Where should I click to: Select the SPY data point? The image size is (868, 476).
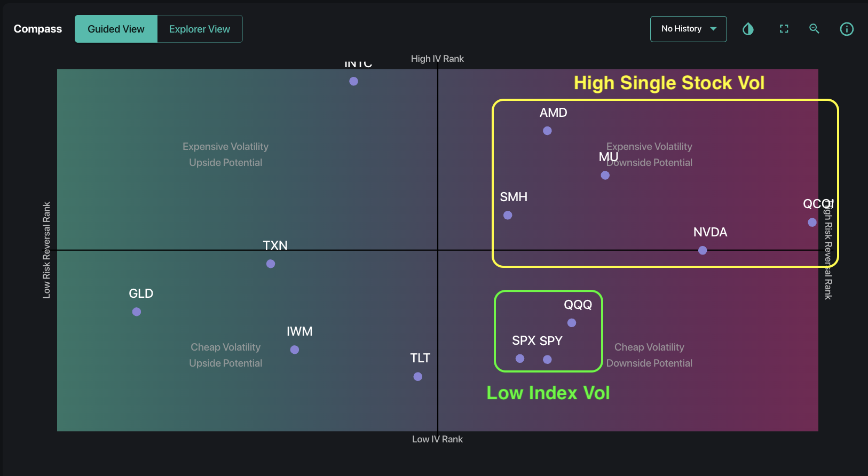[547, 360]
